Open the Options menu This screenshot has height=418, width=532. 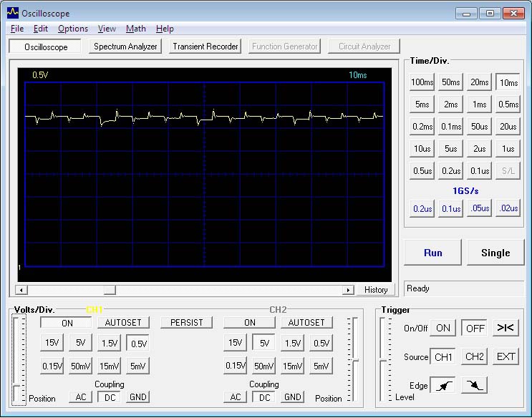click(x=72, y=29)
